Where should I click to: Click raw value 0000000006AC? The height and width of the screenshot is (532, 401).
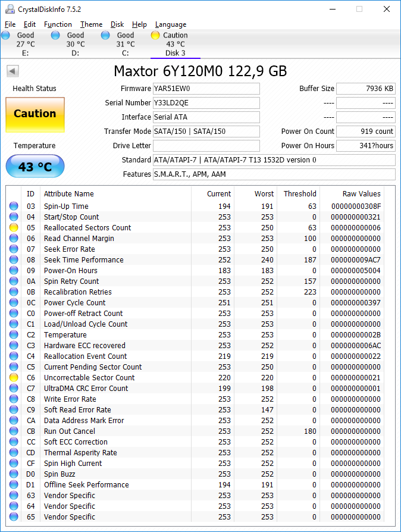(356, 345)
